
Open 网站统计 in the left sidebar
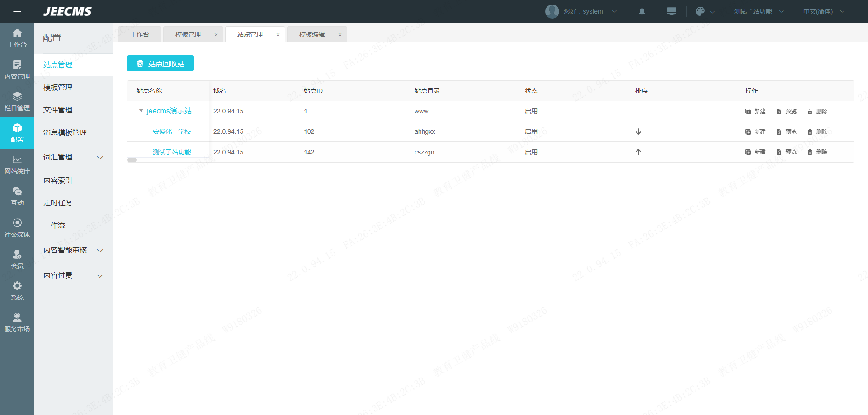(17, 164)
